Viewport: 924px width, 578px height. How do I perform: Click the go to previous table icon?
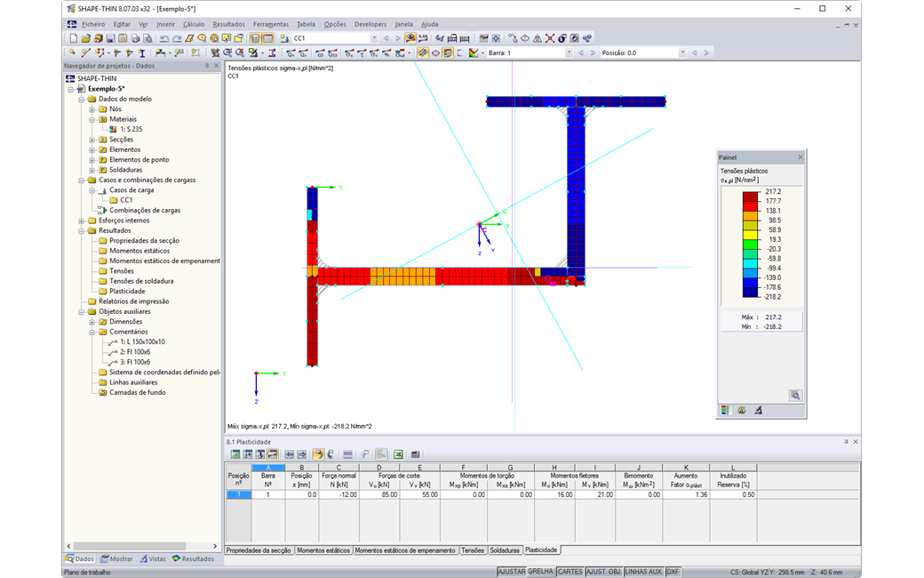[290, 454]
